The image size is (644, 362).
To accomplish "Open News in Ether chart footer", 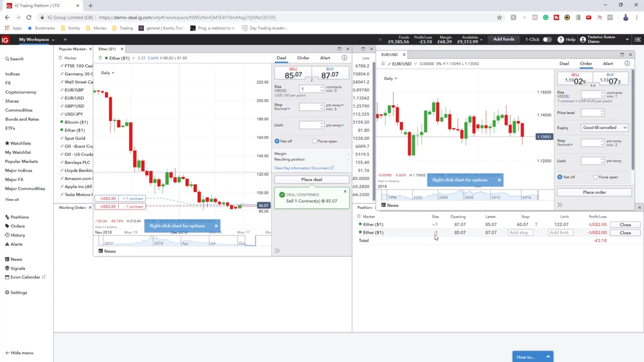I will [x=107, y=251].
